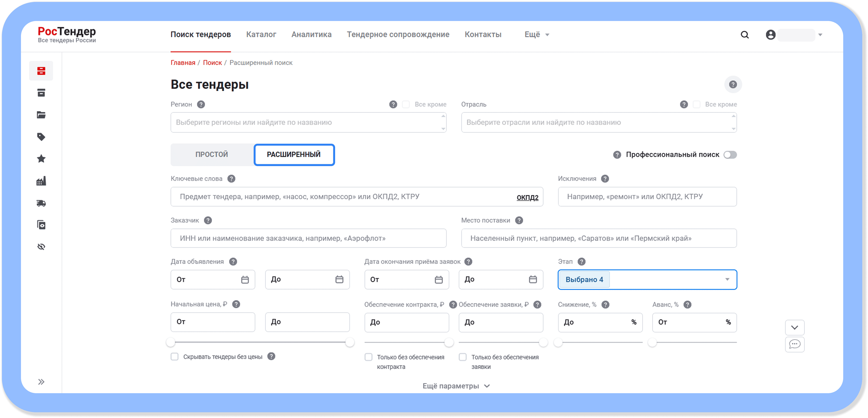Click the factory icon in sidebar
Viewport: 868px width, 418px height.
point(41,181)
